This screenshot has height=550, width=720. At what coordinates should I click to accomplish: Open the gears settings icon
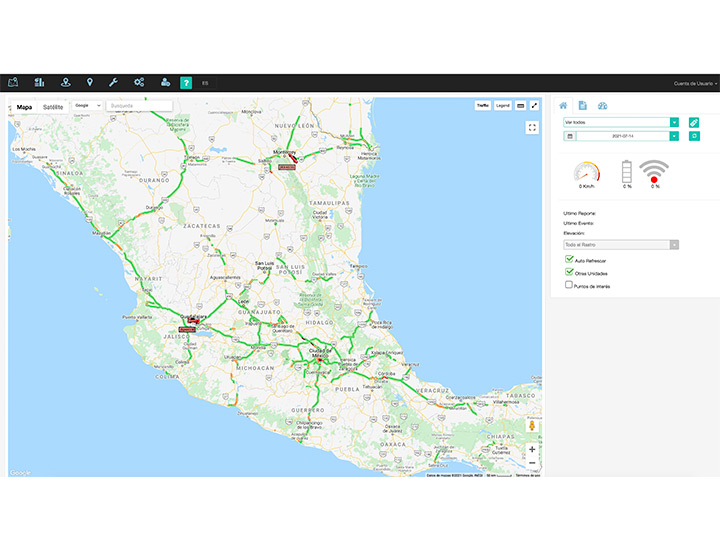click(x=139, y=82)
